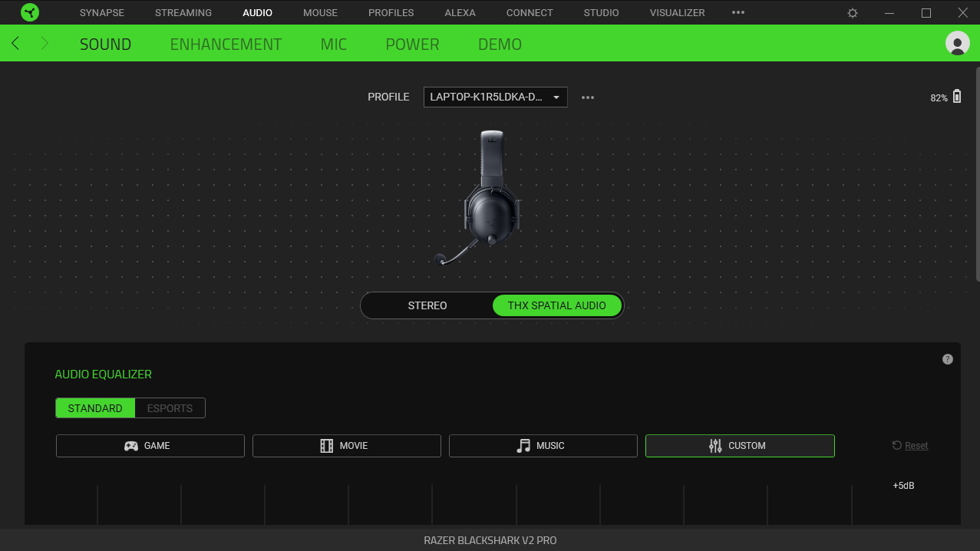This screenshot has height=551, width=980.
Task: Open the Alexa tab
Action: pyautogui.click(x=460, y=13)
